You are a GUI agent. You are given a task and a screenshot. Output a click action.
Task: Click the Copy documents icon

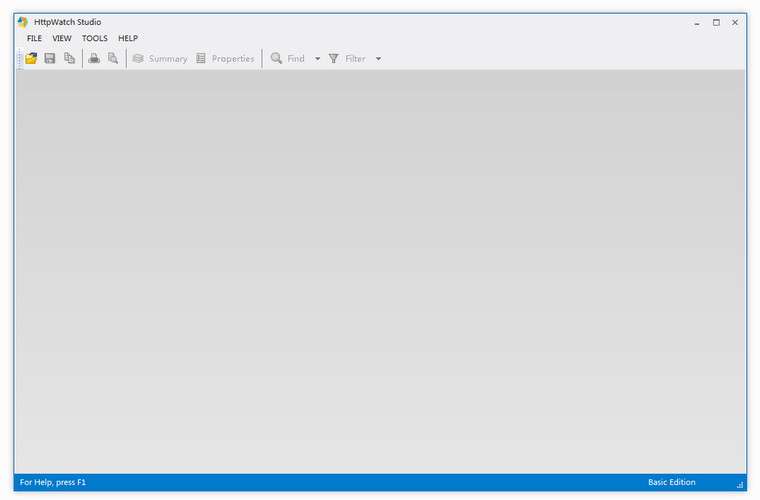69,59
